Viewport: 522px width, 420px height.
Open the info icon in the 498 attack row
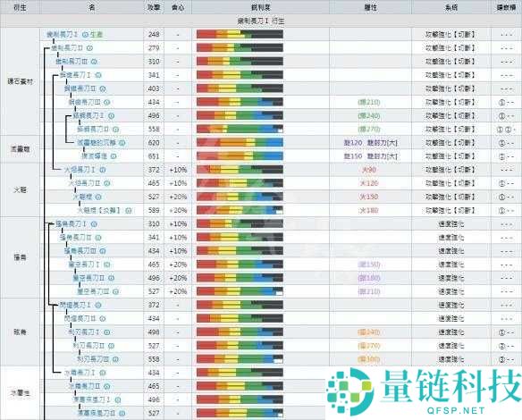coord(107,332)
